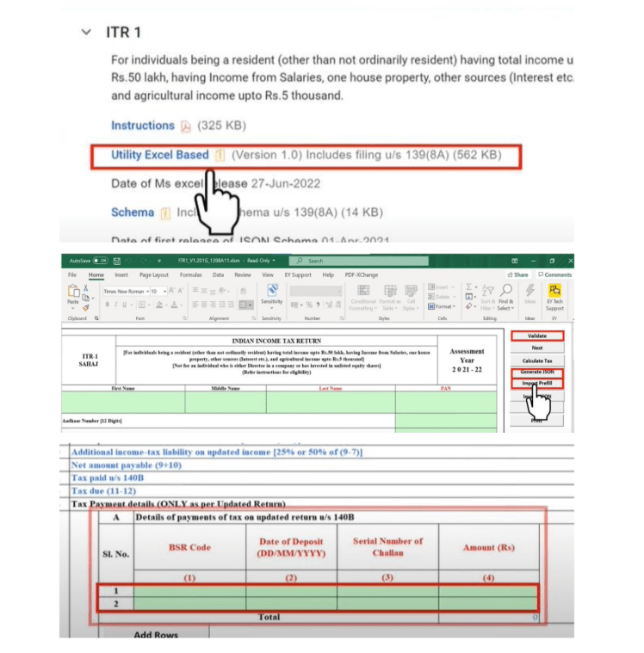This screenshot has height=653, width=644.
Task: Click the Ideas lightning icon
Action: point(529,291)
